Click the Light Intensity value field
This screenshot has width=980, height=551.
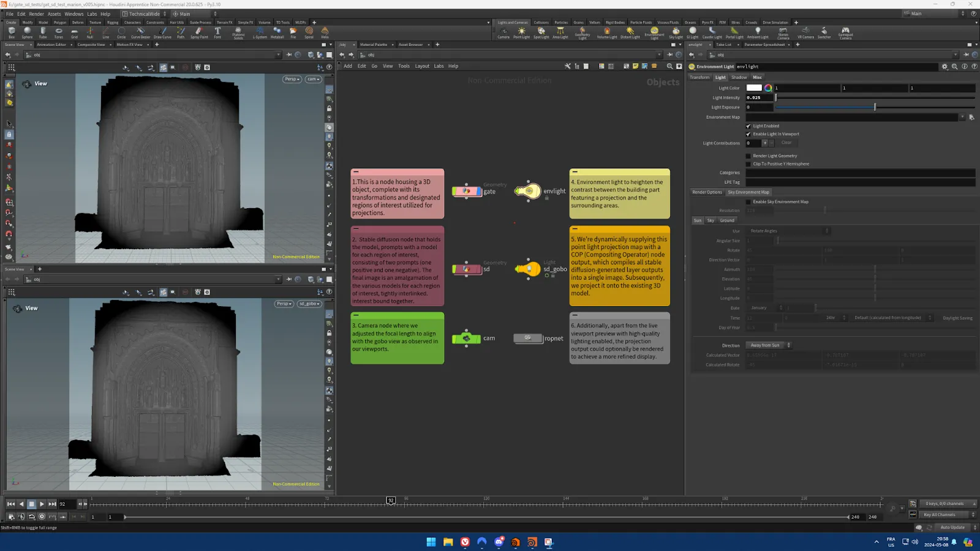click(x=759, y=97)
